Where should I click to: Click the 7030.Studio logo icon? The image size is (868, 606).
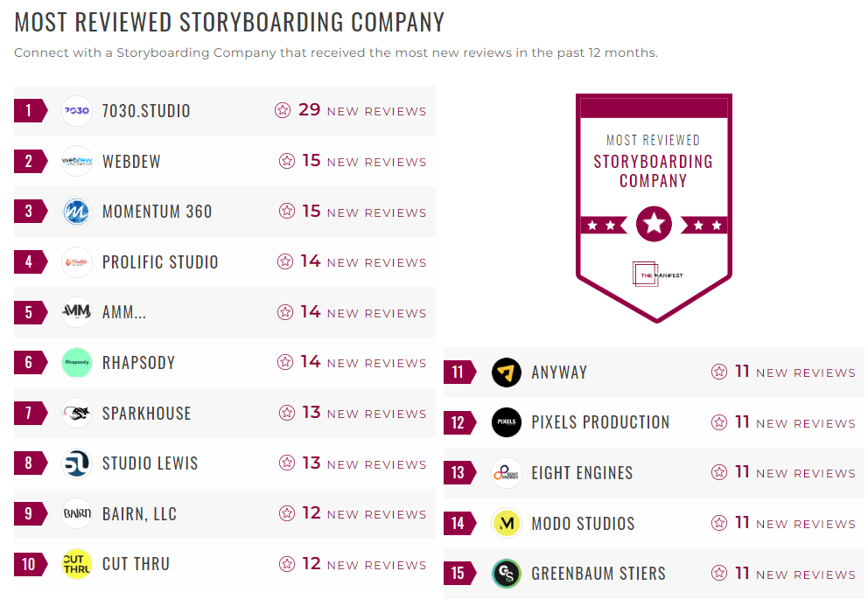[x=77, y=111]
